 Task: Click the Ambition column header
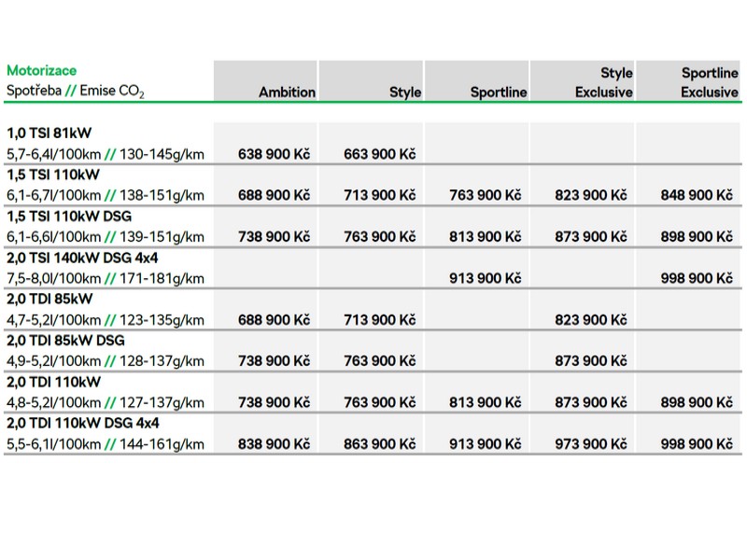[287, 91]
